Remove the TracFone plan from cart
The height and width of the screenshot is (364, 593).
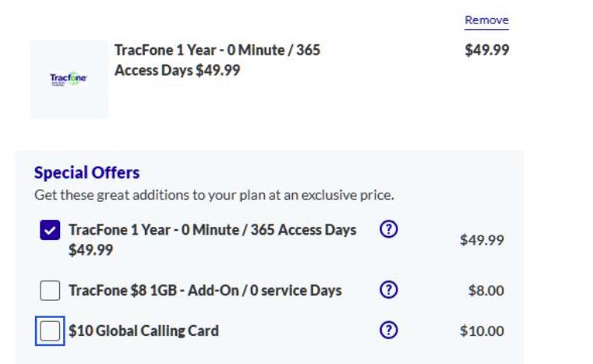point(486,20)
